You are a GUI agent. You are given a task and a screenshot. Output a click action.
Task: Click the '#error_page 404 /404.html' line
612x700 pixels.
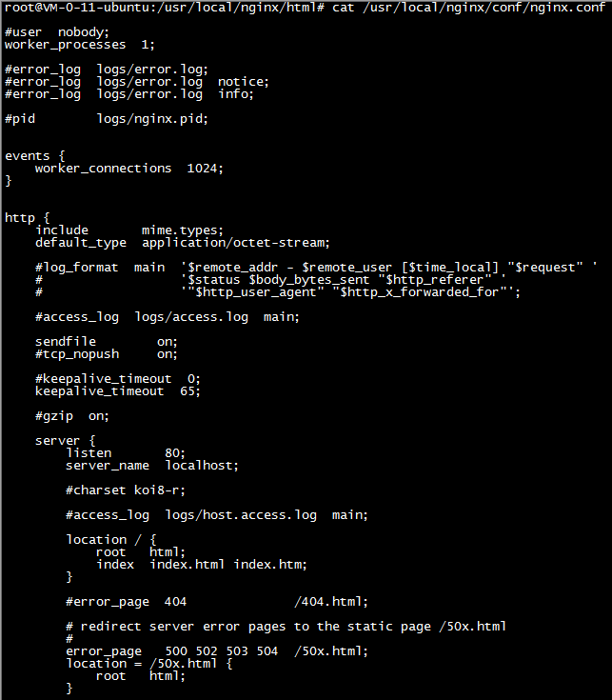tap(217, 602)
